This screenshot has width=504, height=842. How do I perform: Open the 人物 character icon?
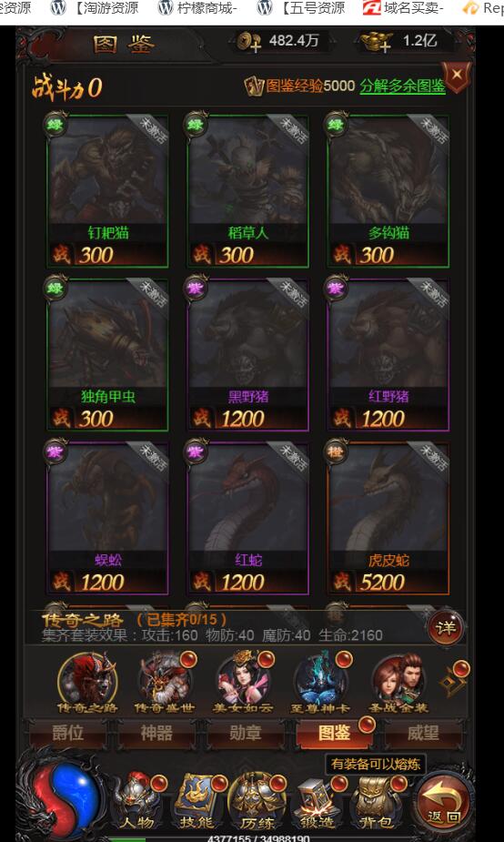[x=136, y=802]
